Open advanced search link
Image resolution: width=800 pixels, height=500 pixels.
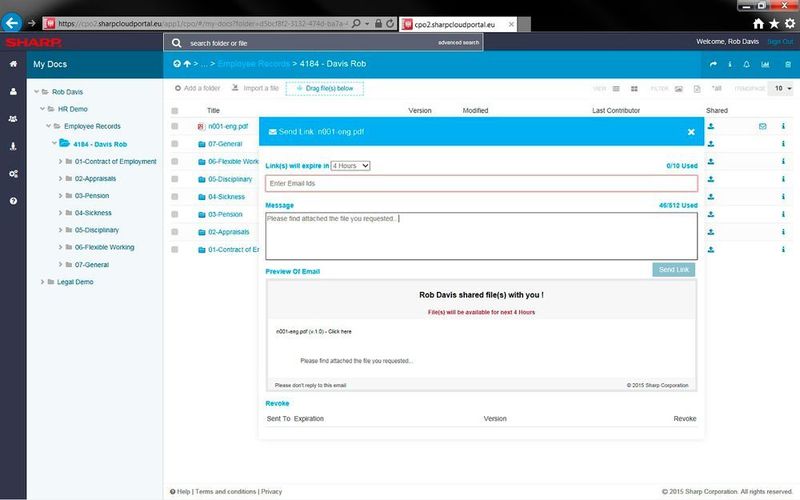pyautogui.click(x=458, y=43)
